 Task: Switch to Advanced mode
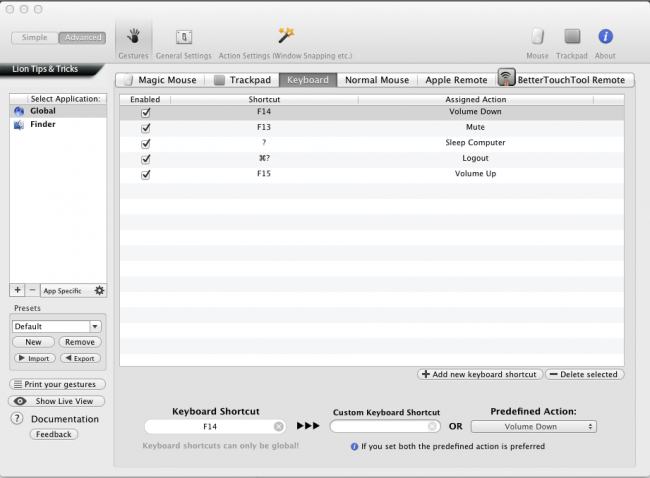coord(82,37)
